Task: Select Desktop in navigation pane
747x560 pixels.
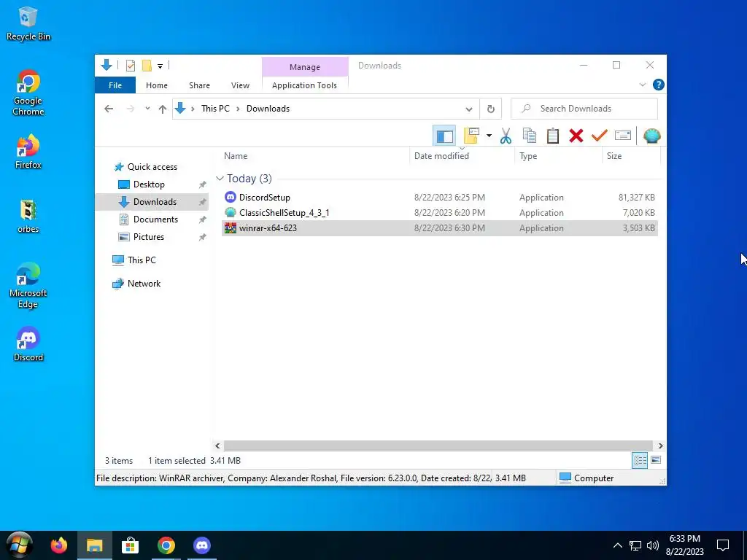Action: [x=149, y=184]
